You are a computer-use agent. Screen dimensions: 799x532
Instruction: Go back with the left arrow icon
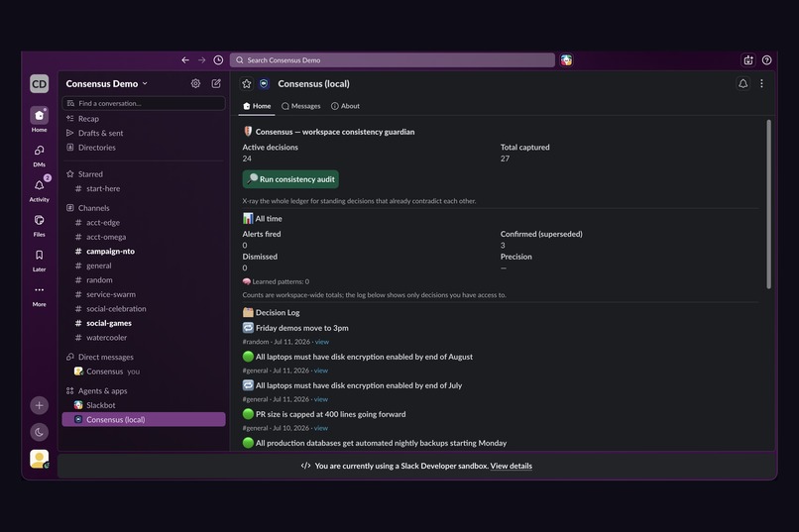click(185, 60)
